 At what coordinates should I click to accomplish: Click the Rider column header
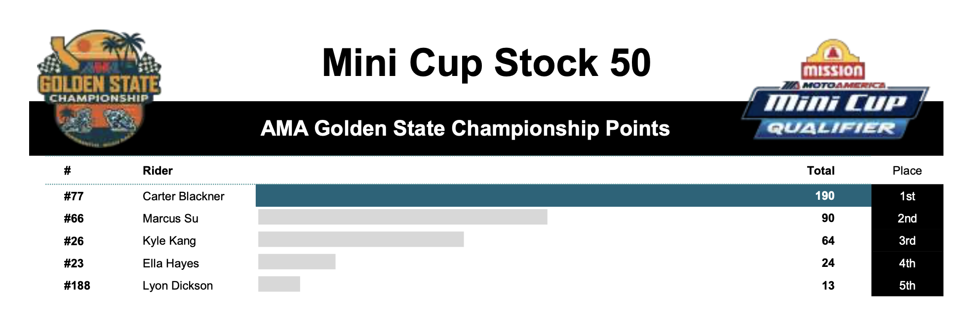coord(157,171)
